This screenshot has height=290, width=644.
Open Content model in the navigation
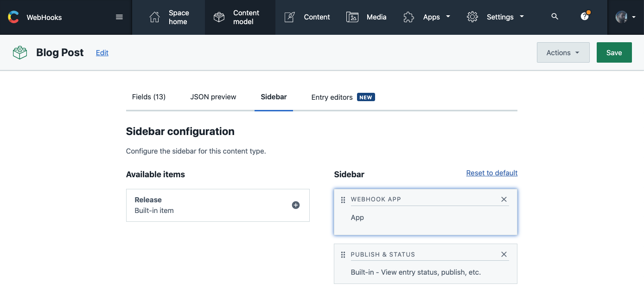click(x=240, y=17)
